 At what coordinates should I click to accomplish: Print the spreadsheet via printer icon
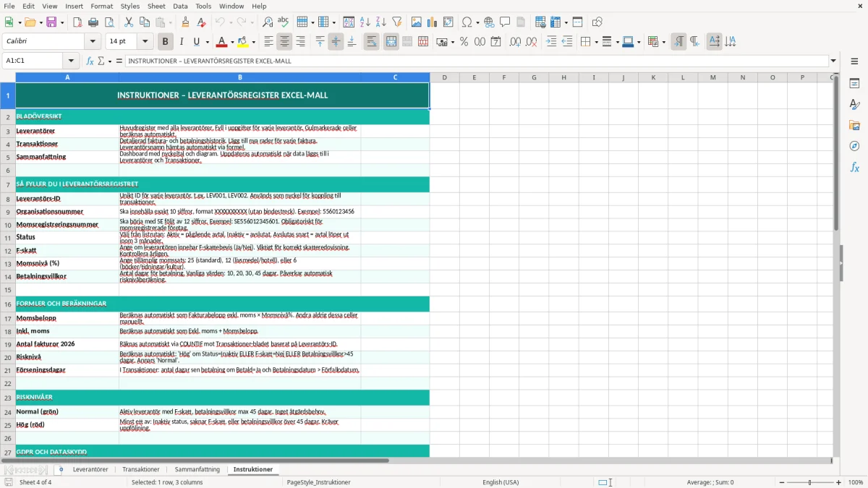click(93, 22)
